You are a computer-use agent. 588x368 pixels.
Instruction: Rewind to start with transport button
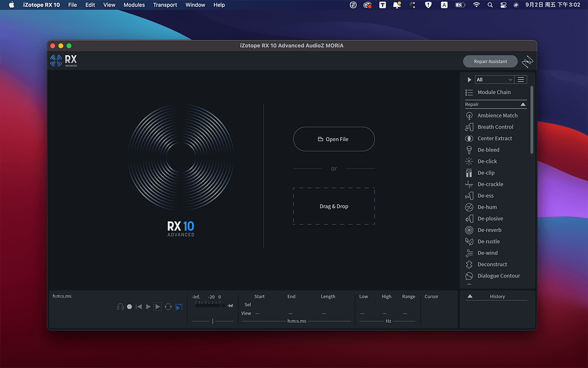139,307
